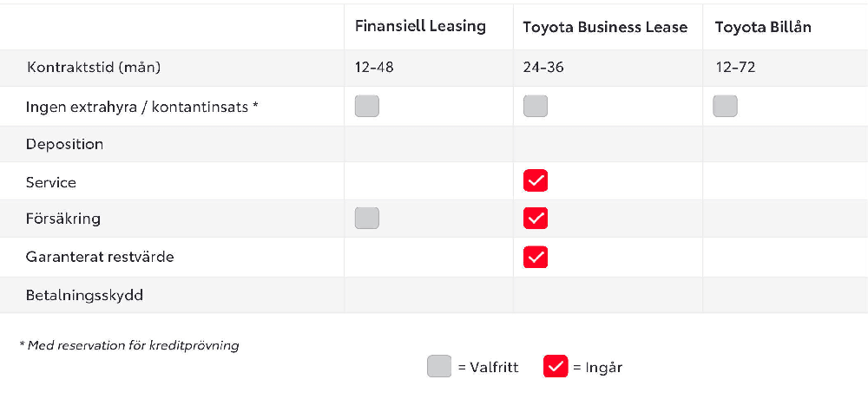Screen dimensions: 868x399
Task: Check no extra rent for Finansiell Leasing
Action: coord(367,106)
